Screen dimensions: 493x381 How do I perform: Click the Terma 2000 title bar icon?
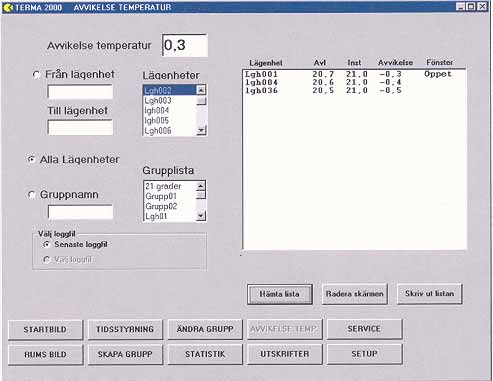pos(7,7)
